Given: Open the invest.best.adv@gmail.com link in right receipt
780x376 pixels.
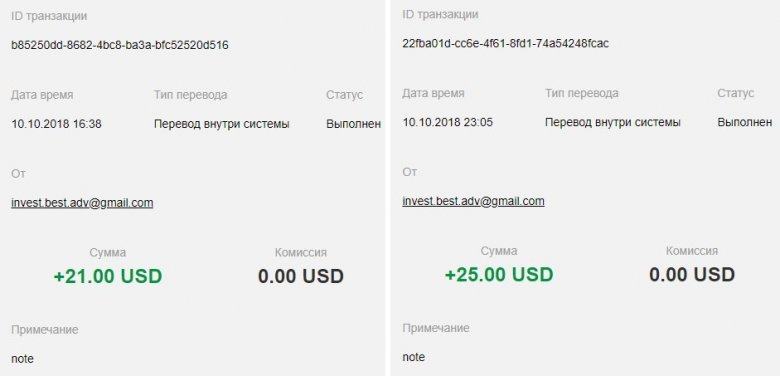Looking at the screenshot, I should point(473,201).
